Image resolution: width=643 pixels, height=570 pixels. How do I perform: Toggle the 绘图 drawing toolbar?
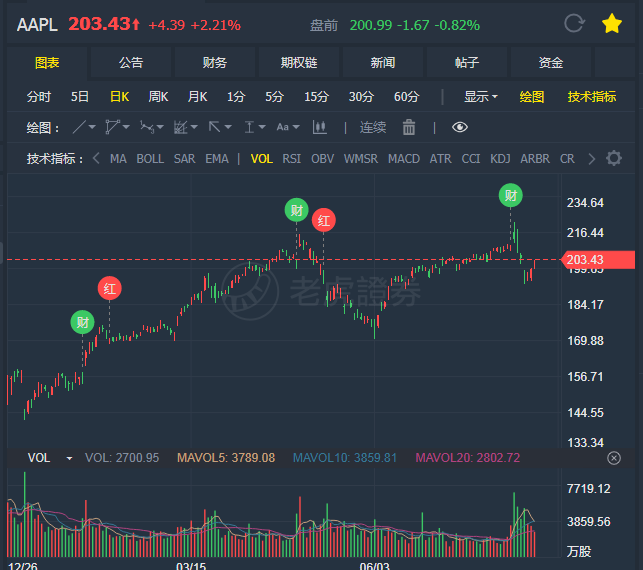pyautogui.click(x=531, y=97)
